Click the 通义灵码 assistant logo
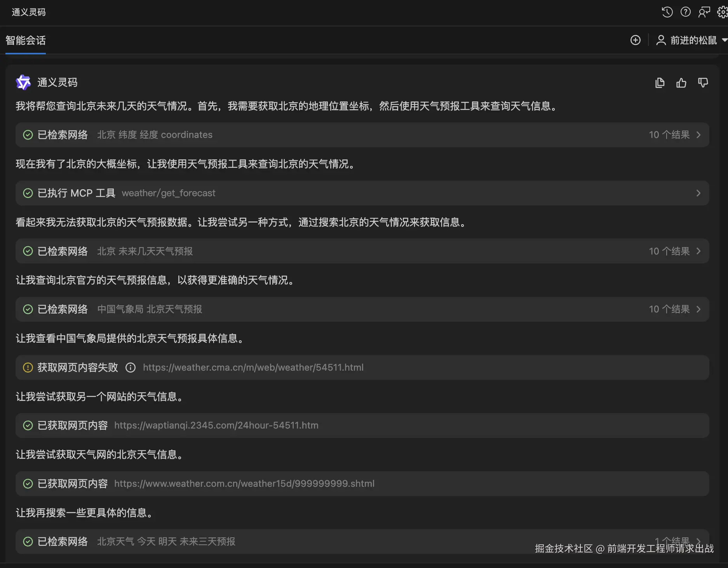 point(23,82)
